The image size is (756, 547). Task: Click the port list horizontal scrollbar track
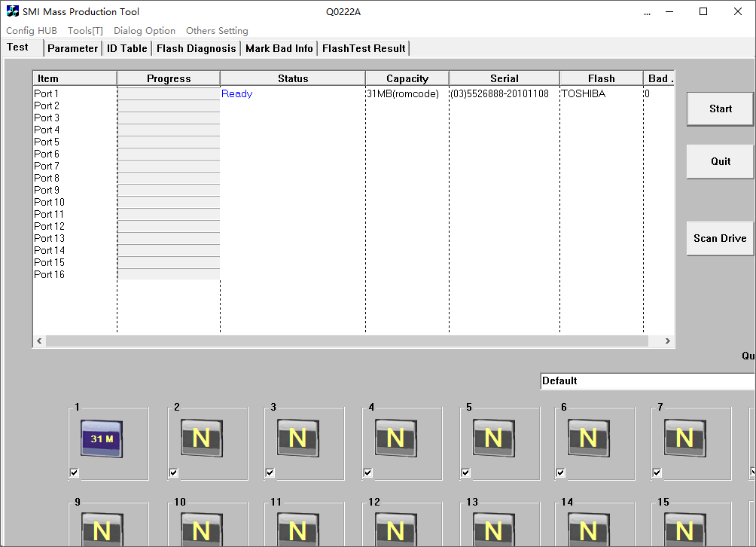click(346, 341)
